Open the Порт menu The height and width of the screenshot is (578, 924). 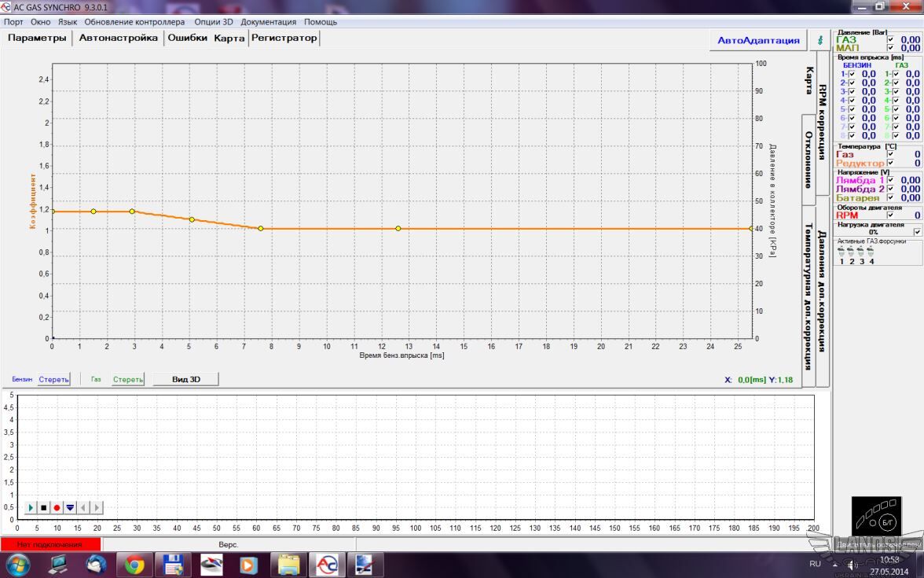point(13,22)
